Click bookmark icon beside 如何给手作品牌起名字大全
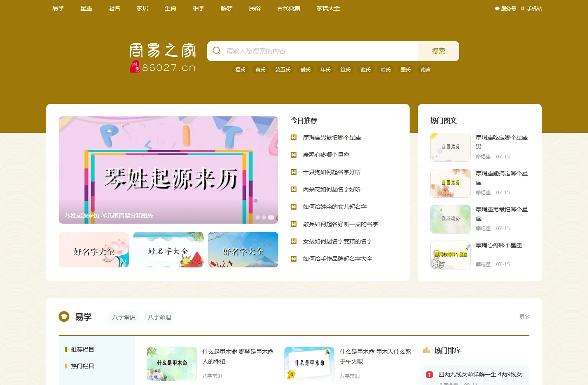The image size is (588, 385). tap(294, 259)
